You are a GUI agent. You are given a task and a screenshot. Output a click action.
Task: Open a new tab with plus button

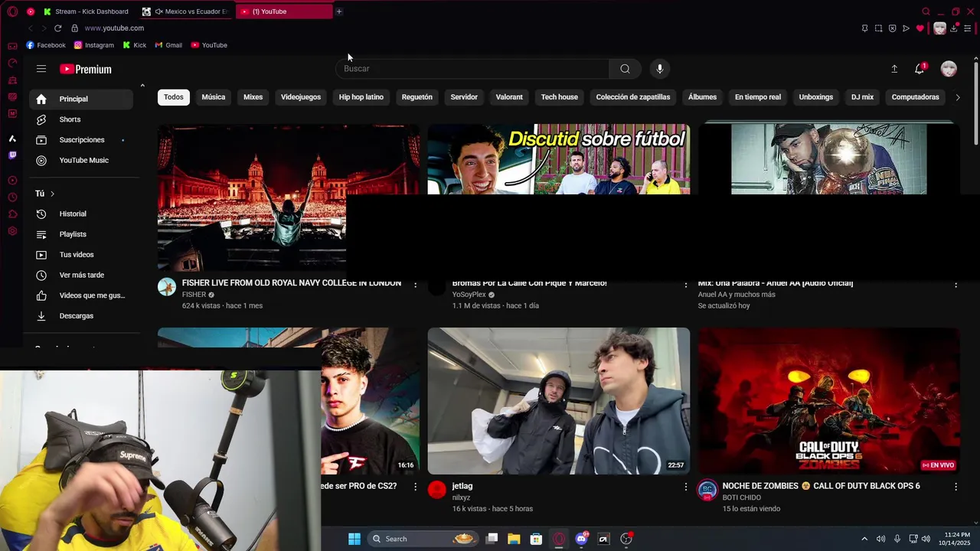coord(339,11)
